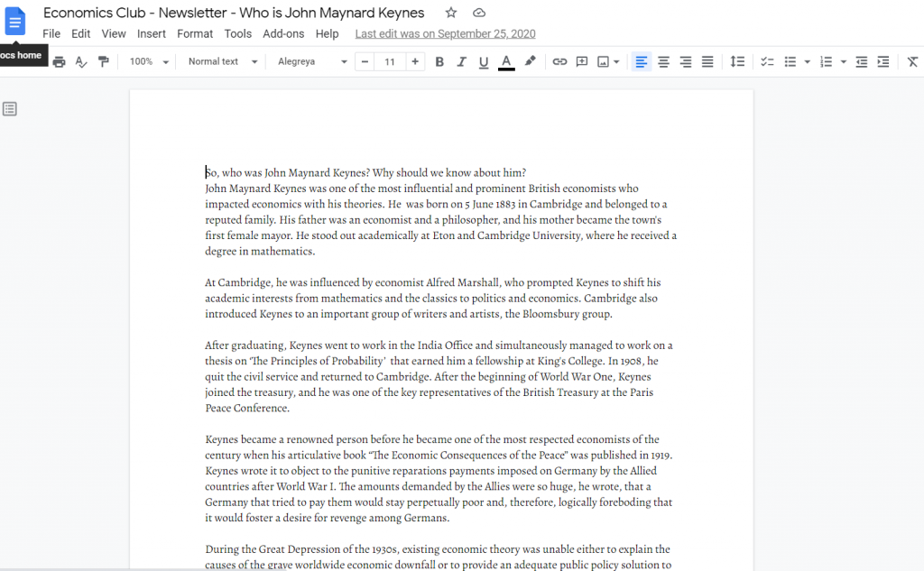Increase the paragraph indent

pyautogui.click(x=882, y=62)
